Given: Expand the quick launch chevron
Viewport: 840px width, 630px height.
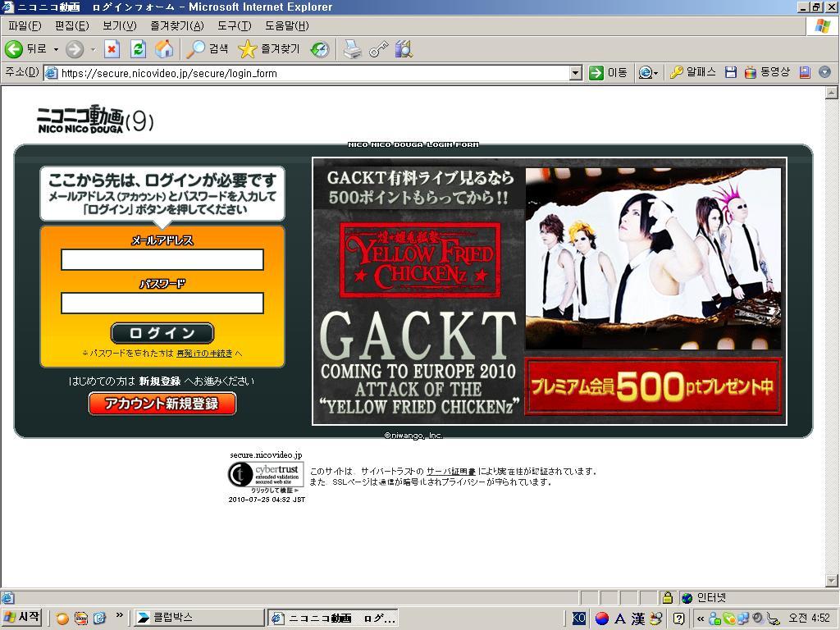Looking at the screenshot, I should (x=119, y=616).
